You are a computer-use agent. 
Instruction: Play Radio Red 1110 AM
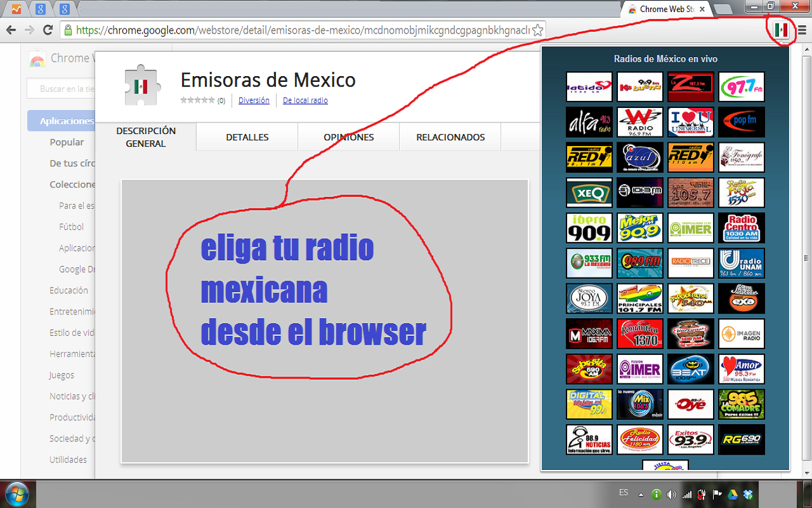tap(691, 157)
